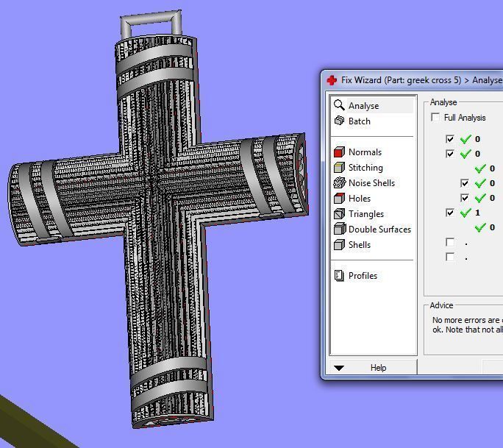Expand the dropdown arrow beside Help
The width and height of the screenshot is (503, 448).
(x=339, y=368)
